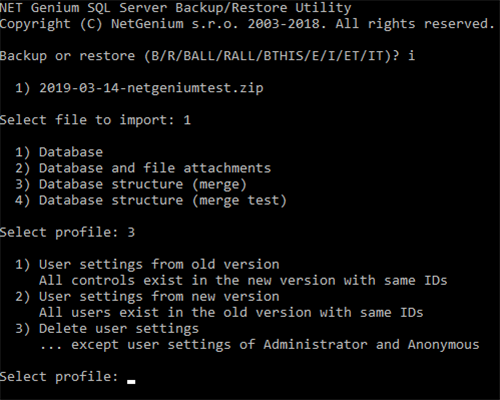
Task: Click the blinking cursor at the final prompt
Action: click(x=131, y=382)
